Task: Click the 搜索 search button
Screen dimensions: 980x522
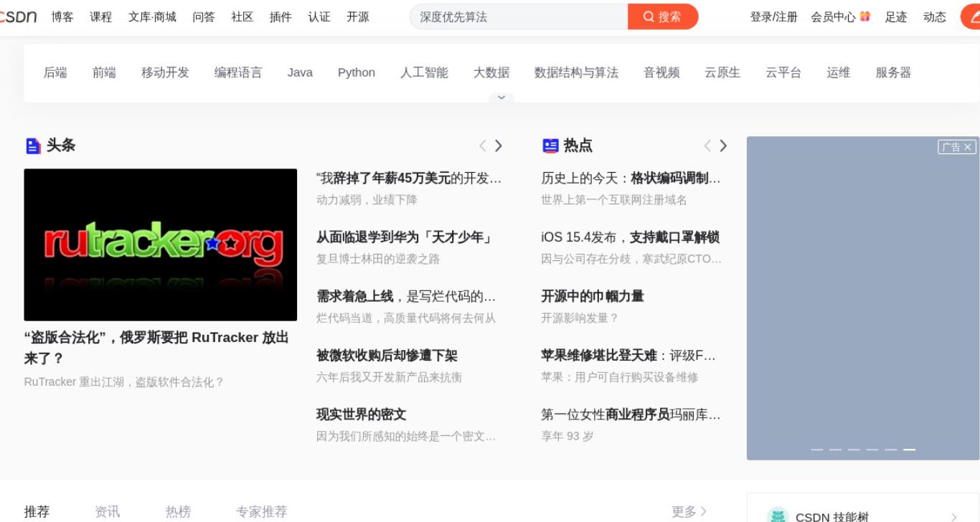Action: pyautogui.click(x=663, y=16)
